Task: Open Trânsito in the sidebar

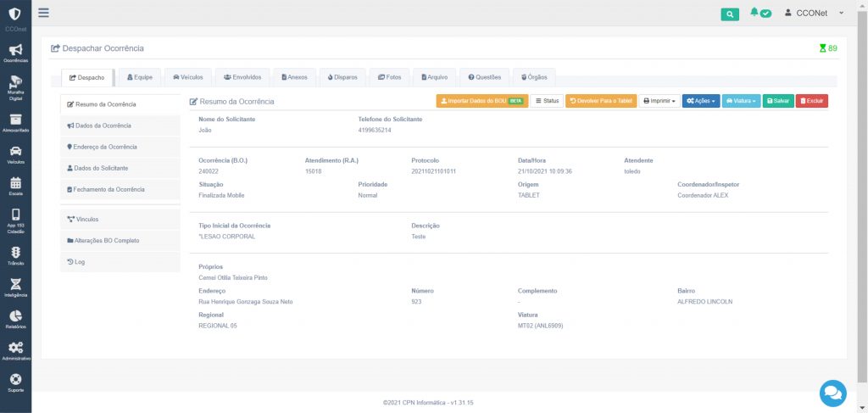Action: [x=15, y=256]
